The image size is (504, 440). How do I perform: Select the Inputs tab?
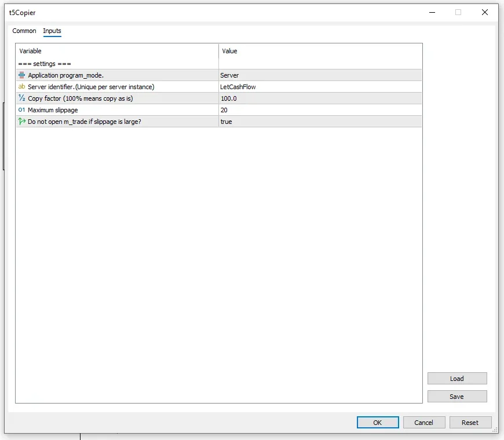[x=52, y=31]
